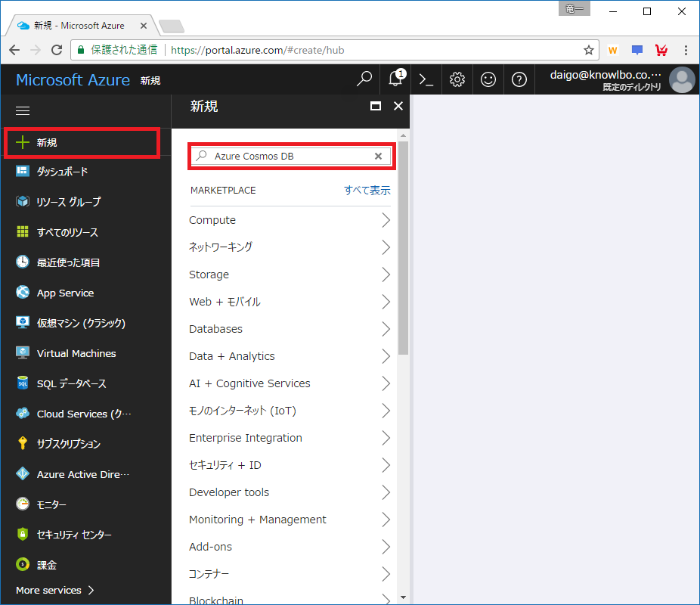
Task: Click Cloud Services icon in sidebar
Action: (x=23, y=414)
